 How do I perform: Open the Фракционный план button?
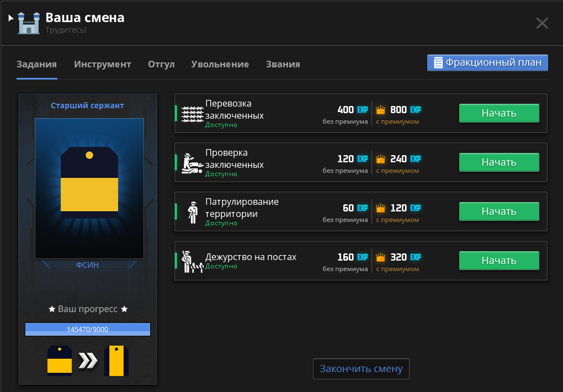click(487, 63)
